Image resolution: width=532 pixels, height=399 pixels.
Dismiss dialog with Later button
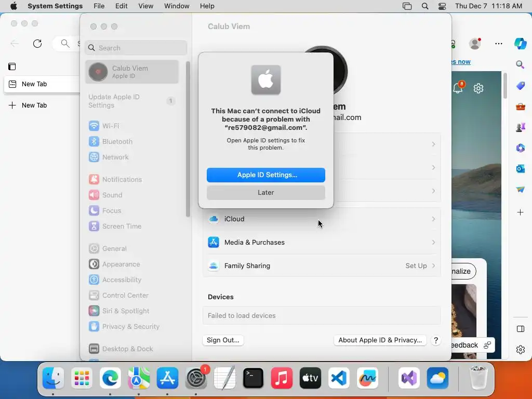(266, 192)
